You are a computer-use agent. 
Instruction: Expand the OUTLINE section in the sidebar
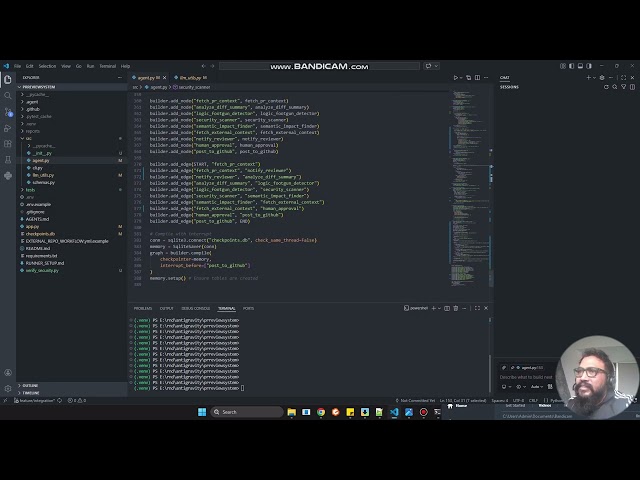(31, 385)
